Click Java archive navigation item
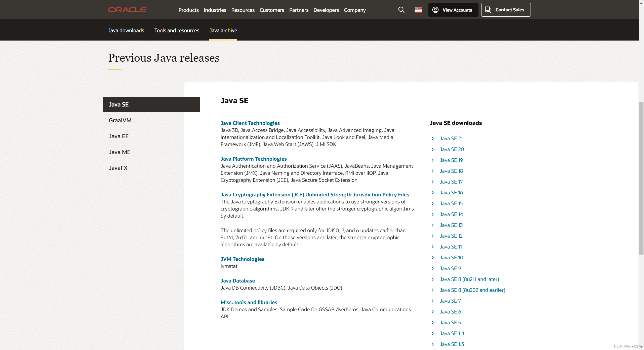This screenshot has height=350, width=644. [223, 30]
